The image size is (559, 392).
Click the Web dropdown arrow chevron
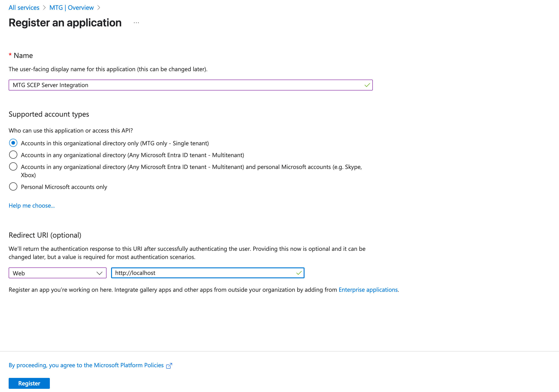pos(99,273)
